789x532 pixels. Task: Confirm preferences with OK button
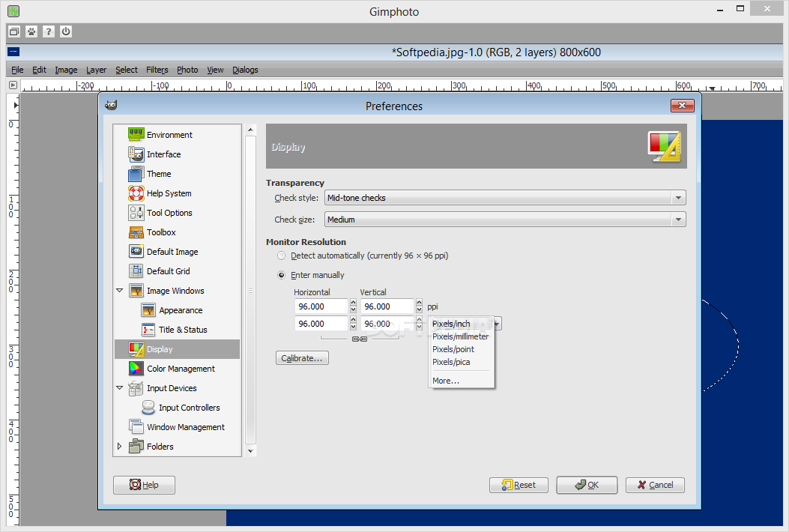587,485
